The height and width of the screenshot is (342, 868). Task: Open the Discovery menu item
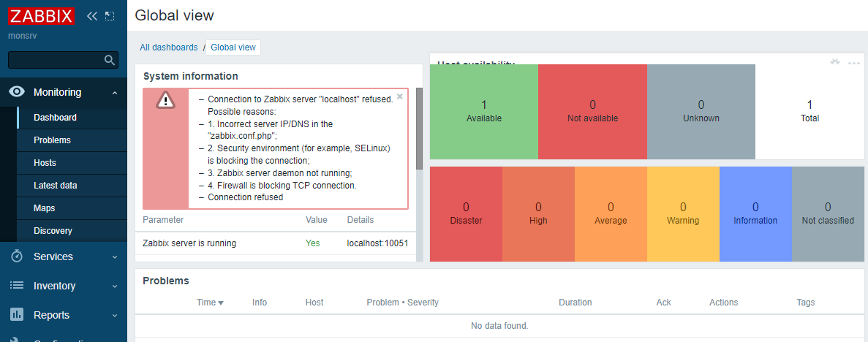[x=72, y=231]
